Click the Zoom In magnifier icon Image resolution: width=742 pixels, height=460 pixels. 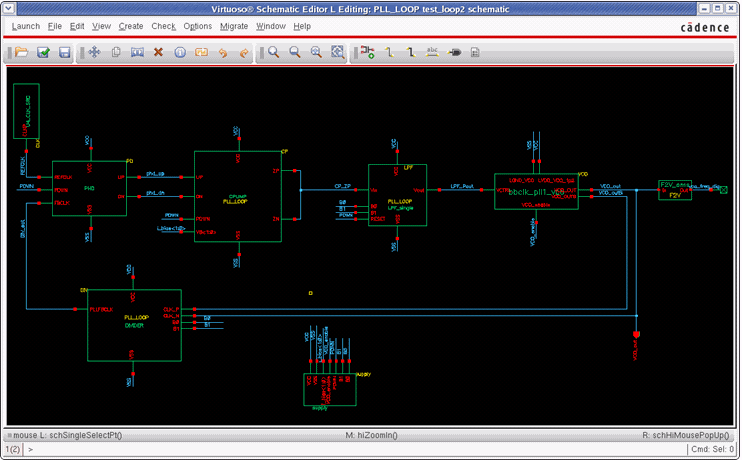(x=273, y=52)
